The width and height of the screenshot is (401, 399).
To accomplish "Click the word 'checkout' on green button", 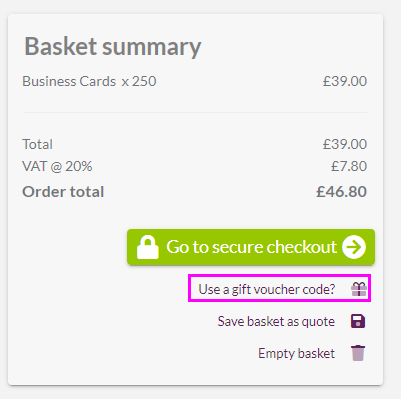I will 301,247.
